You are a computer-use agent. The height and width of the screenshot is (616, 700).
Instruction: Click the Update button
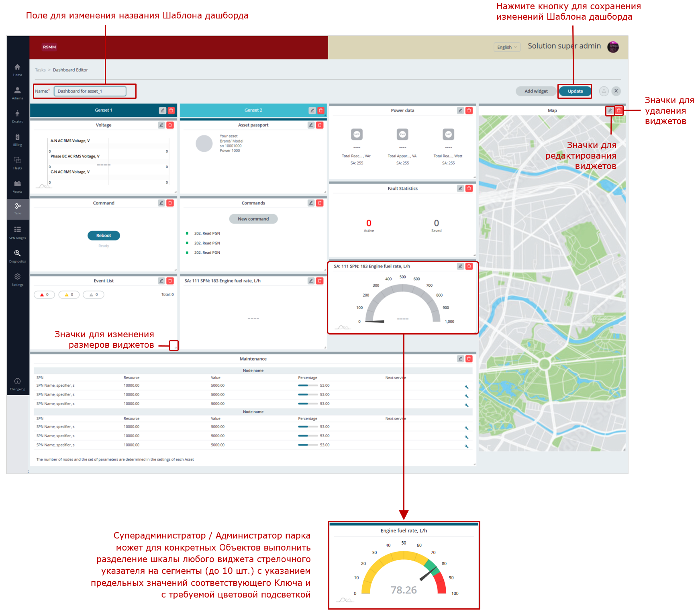(x=575, y=91)
